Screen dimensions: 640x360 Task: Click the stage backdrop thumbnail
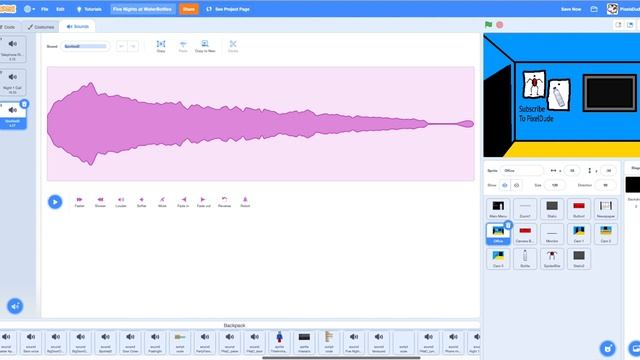[x=633, y=184]
